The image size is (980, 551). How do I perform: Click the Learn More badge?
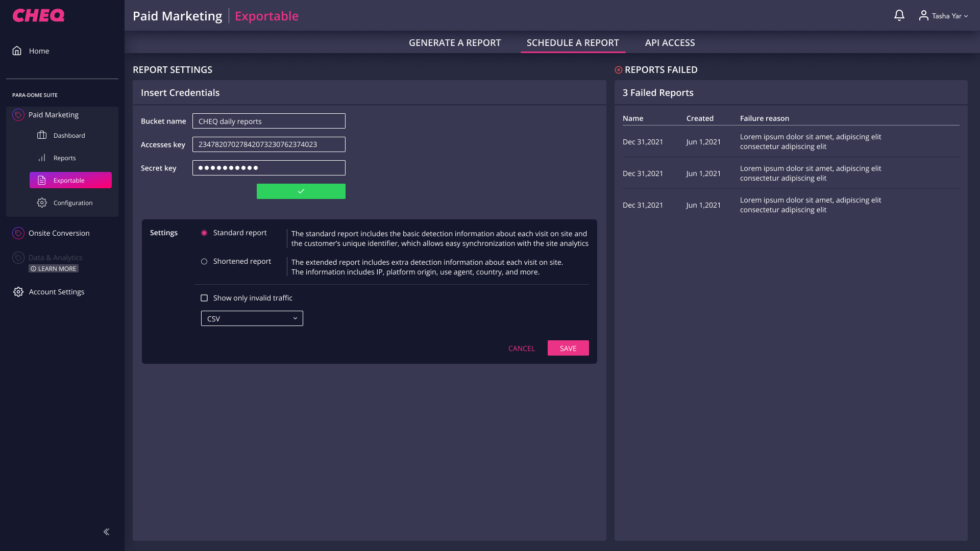[54, 269]
